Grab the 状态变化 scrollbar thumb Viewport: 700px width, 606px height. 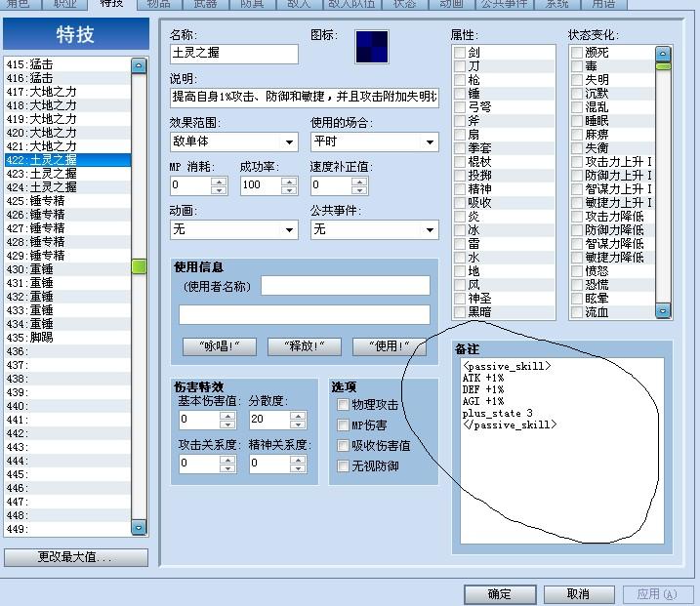663,66
